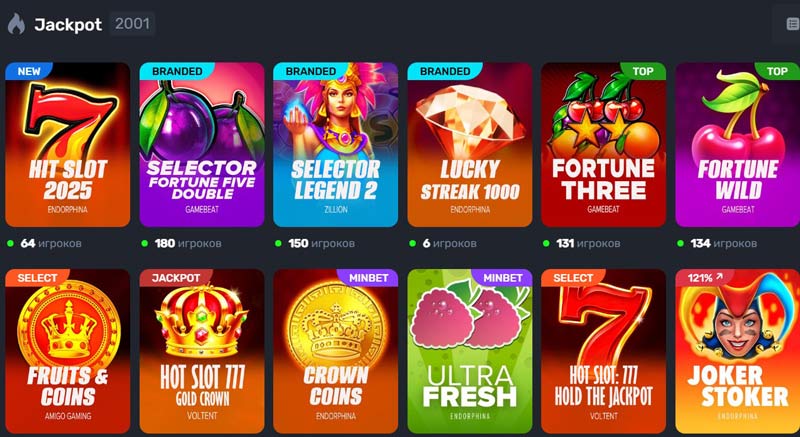Open Hot Slot: 777 Hold the Jackpot

pos(603,351)
